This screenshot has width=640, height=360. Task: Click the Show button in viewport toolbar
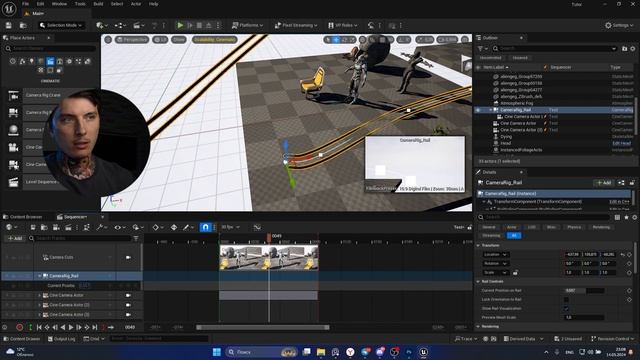click(178, 40)
